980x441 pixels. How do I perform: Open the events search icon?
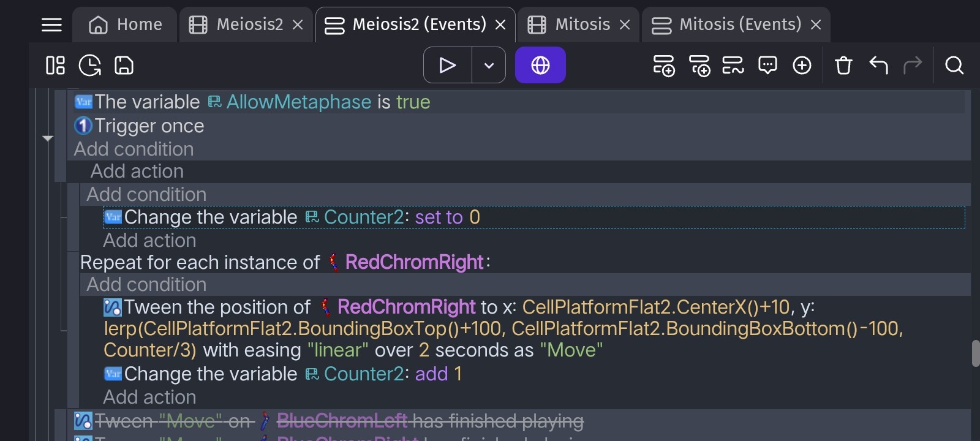point(954,65)
